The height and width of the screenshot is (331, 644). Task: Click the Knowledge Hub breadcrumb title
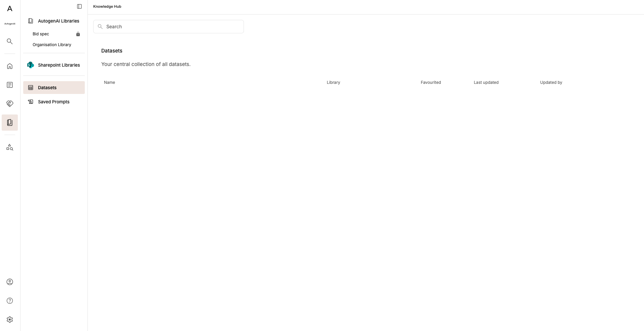pyautogui.click(x=107, y=6)
